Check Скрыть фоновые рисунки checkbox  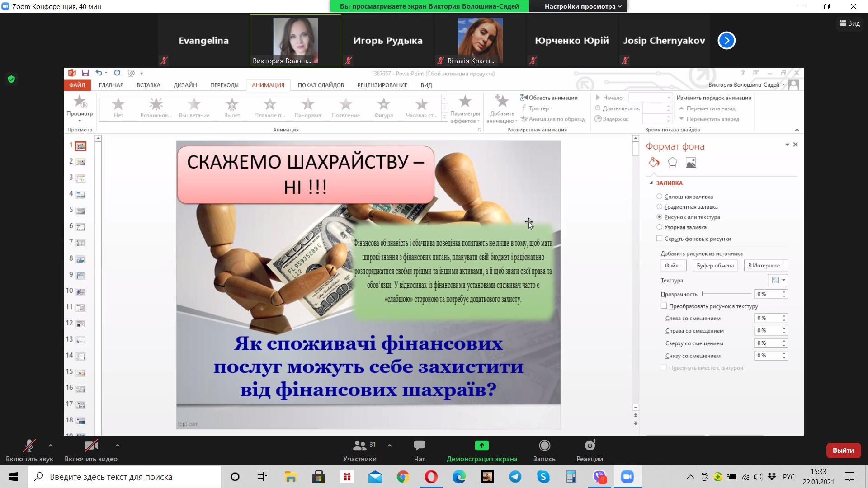(x=660, y=239)
